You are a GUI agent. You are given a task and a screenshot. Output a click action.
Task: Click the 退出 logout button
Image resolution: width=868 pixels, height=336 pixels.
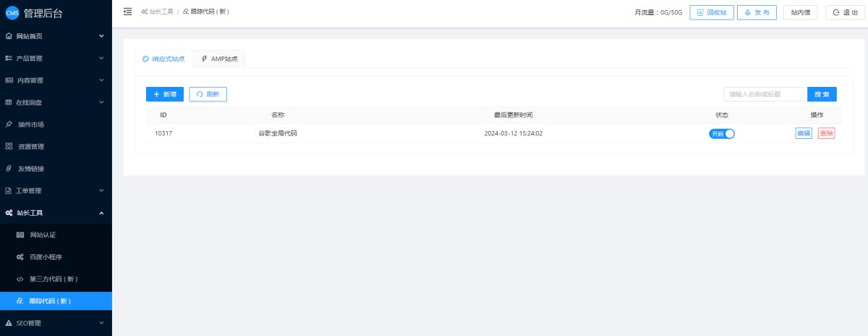coord(846,12)
